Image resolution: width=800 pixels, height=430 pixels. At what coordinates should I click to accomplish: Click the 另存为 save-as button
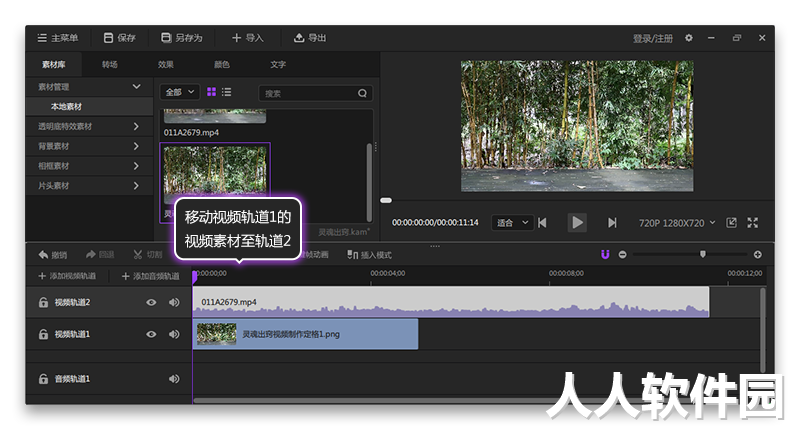[182, 38]
